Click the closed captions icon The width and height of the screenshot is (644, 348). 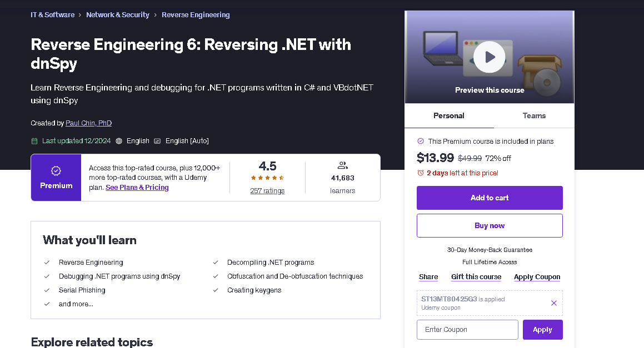pyautogui.click(x=157, y=141)
